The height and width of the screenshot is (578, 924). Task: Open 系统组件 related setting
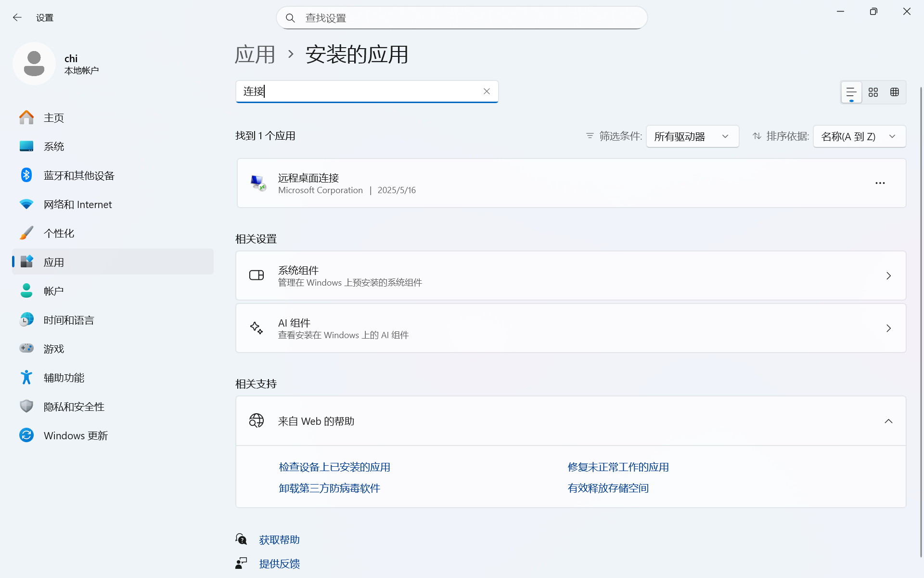coord(571,276)
